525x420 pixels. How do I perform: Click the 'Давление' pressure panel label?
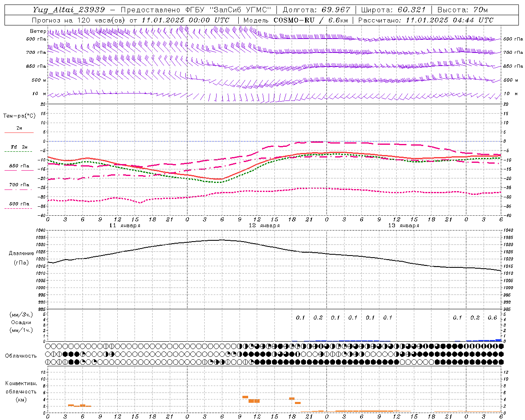(x=21, y=253)
